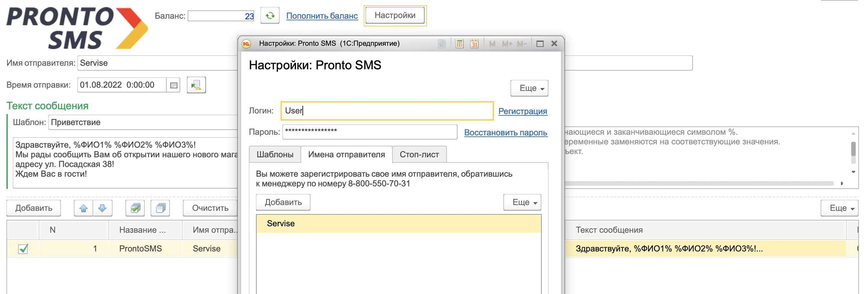Click inside the message text area
Image resolution: width=868 pixels, height=294 pixels.
[x=125, y=163]
